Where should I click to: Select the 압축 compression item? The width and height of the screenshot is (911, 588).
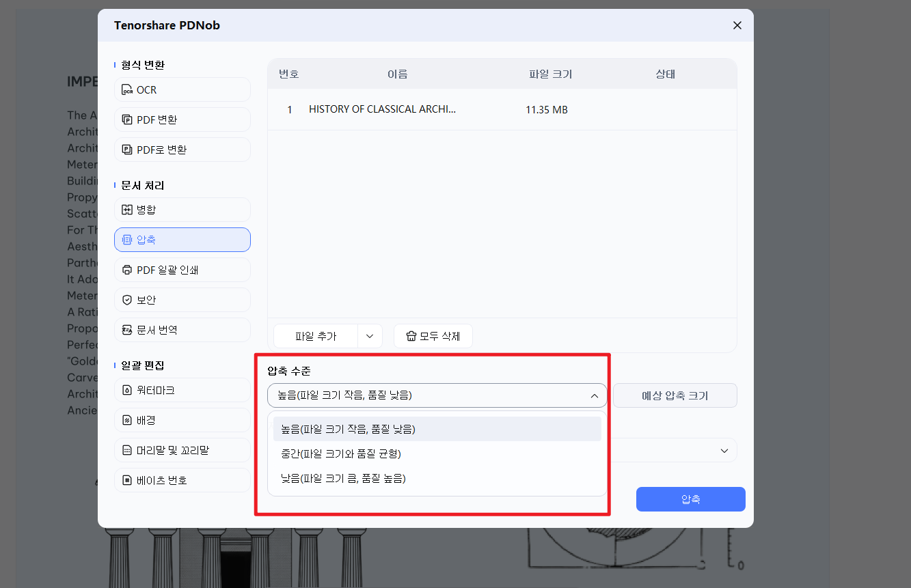coord(182,240)
